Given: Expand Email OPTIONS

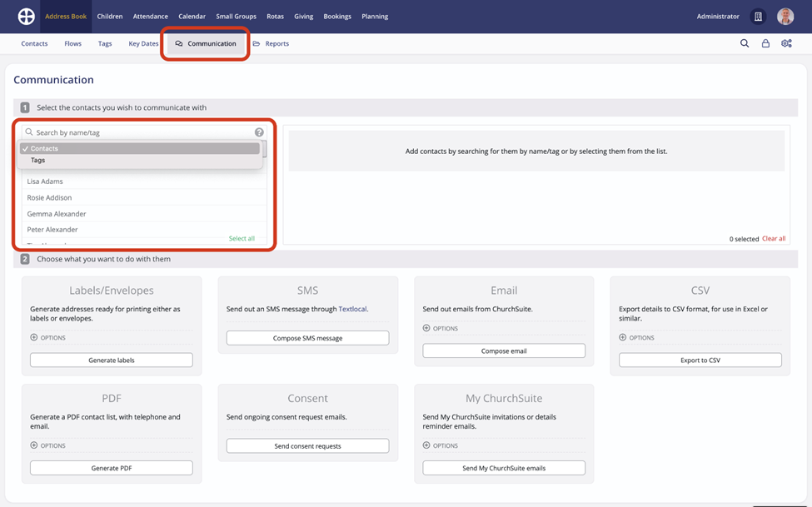Looking at the screenshot, I should coord(441,328).
